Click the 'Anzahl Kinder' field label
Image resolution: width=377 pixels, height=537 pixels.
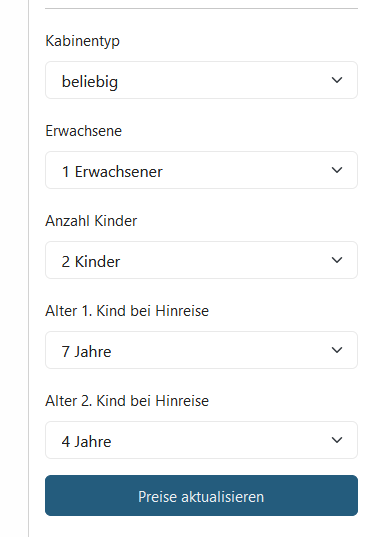[91, 221]
